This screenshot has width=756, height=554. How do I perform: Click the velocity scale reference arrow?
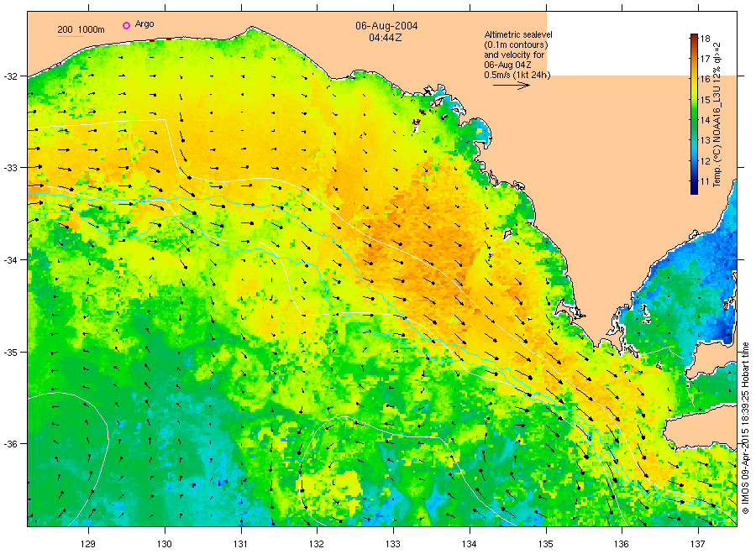pyautogui.click(x=512, y=86)
